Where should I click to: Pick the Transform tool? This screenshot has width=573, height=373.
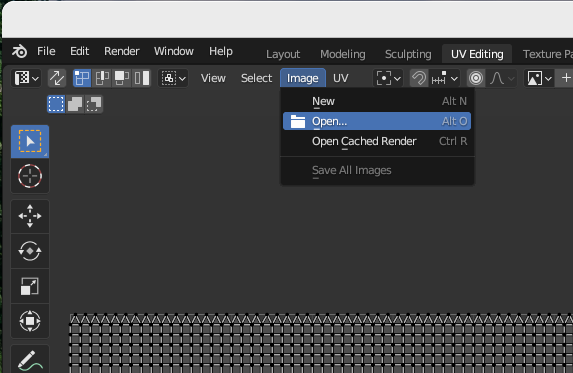coord(30,321)
